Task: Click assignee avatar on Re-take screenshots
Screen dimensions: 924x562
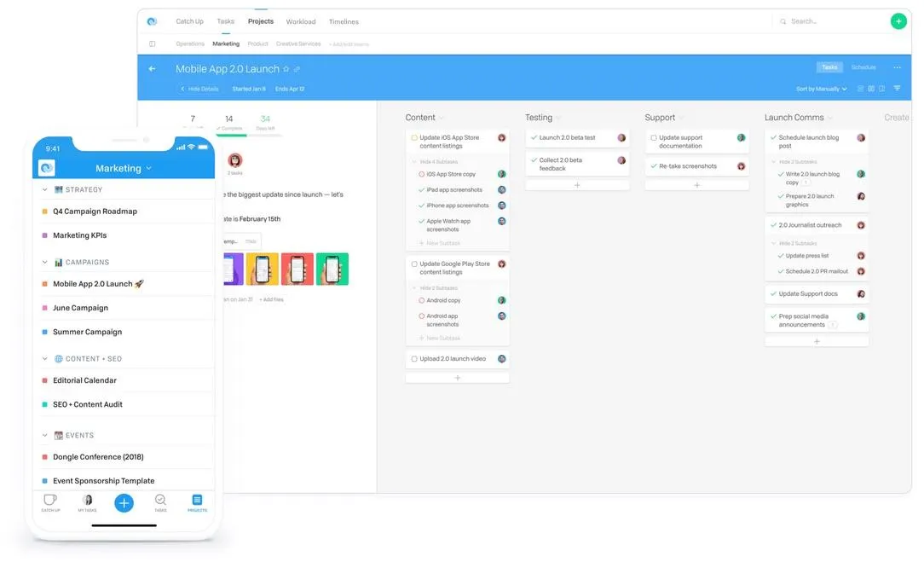Action: click(742, 166)
